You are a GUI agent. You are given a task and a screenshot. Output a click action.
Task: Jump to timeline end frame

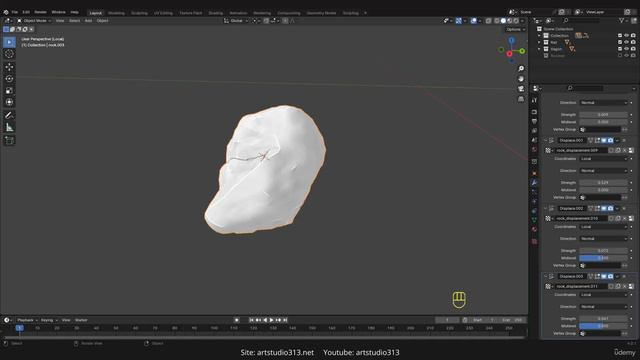click(285, 320)
